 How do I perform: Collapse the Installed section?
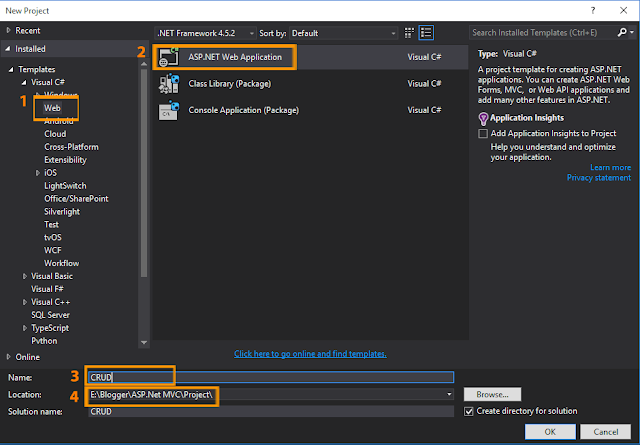8,49
